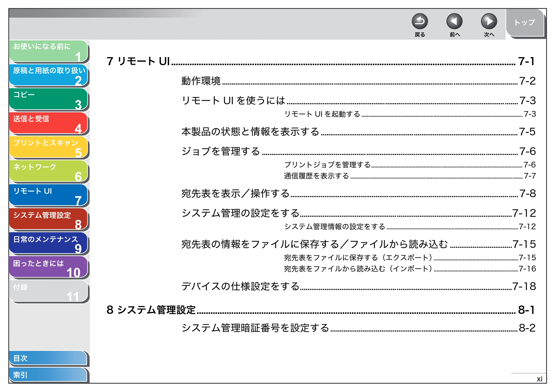Open chapter 1 お使いになる前に tab
Image resolution: width=555 pixels, height=392 pixels.
[49, 51]
